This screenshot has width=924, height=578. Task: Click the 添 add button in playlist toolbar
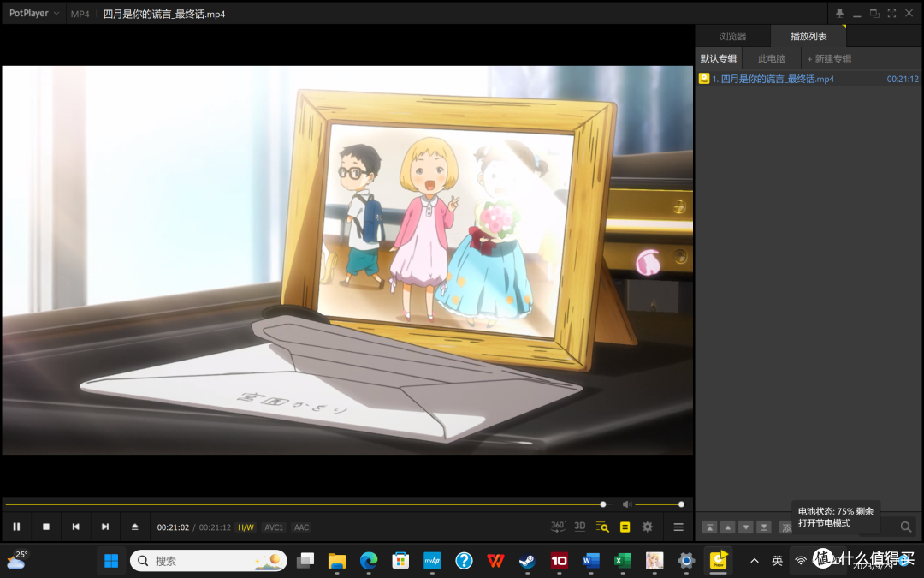[785, 527]
